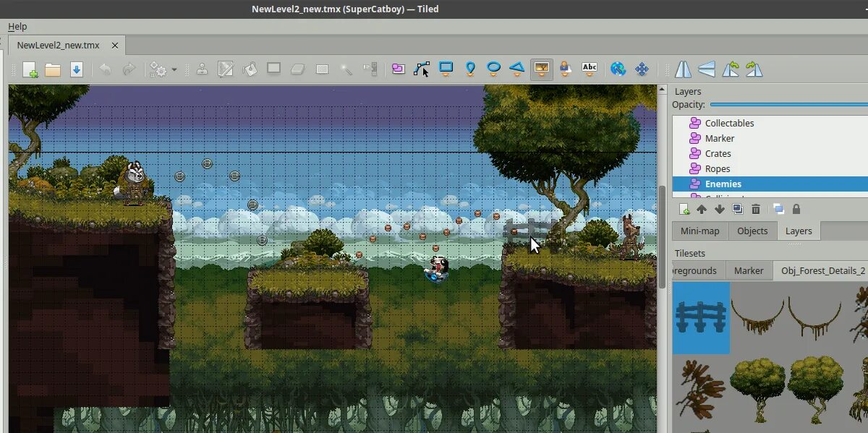Delete the selected layer with trash icon
The width and height of the screenshot is (868, 433).
pos(756,209)
